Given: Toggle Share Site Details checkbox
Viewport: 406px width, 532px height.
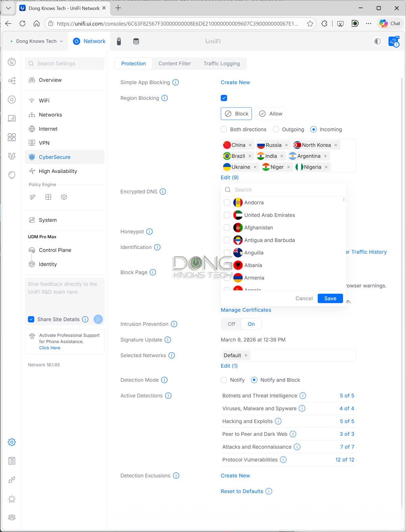Looking at the screenshot, I should click(31, 319).
